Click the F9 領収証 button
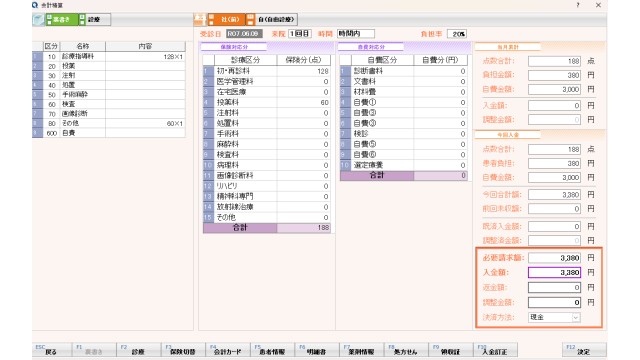640x360 pixels. pos(450,350)
